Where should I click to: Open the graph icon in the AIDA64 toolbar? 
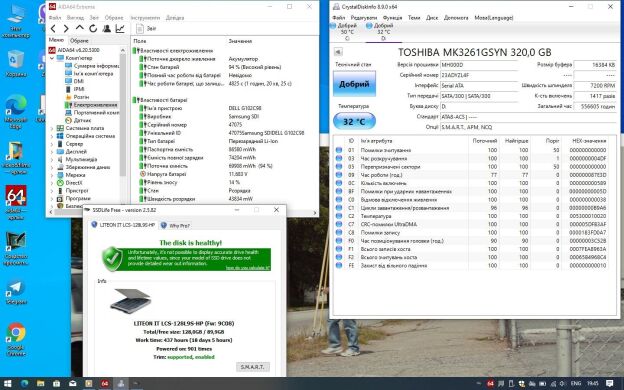point(120,29)
